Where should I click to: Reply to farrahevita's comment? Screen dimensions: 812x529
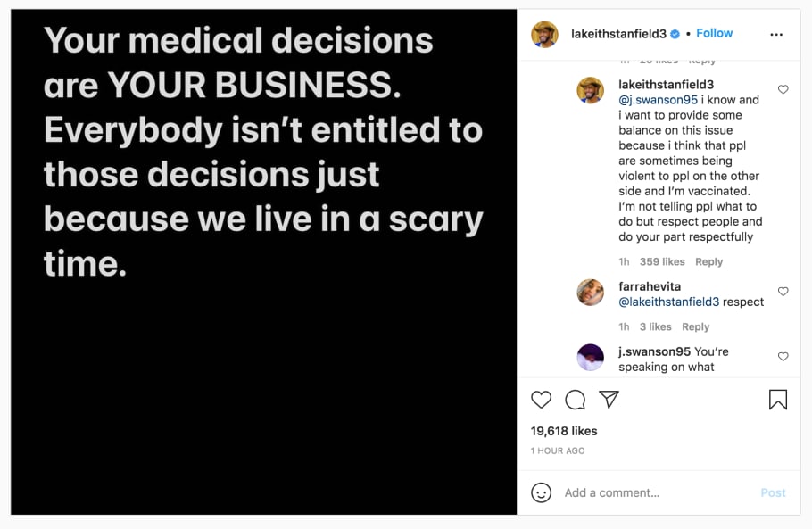(695, 326)
